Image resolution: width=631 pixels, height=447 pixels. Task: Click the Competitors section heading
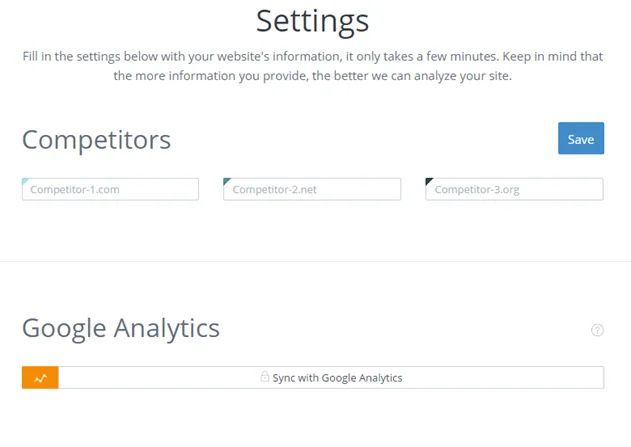(x=96, y=140)
